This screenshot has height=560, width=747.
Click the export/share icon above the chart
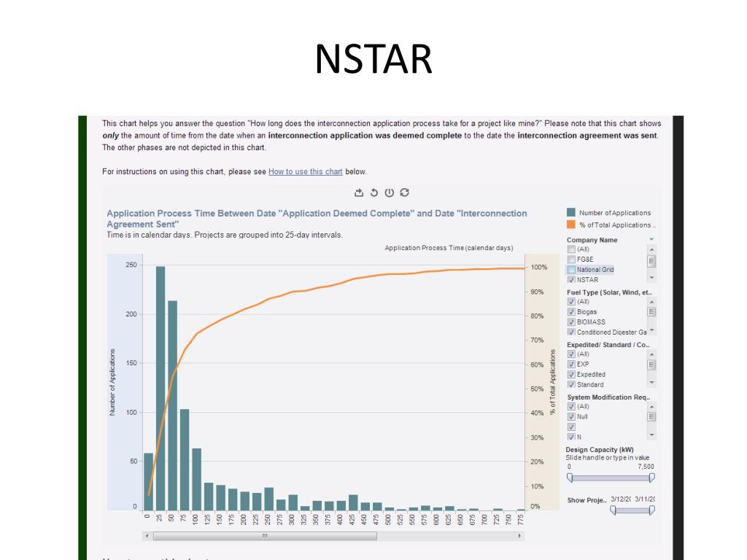(359, 192)
